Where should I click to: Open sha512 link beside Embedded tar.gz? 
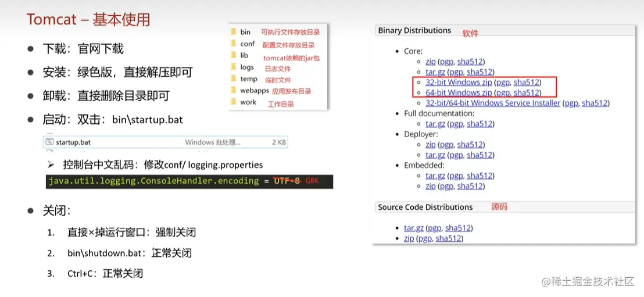[480, 176]
